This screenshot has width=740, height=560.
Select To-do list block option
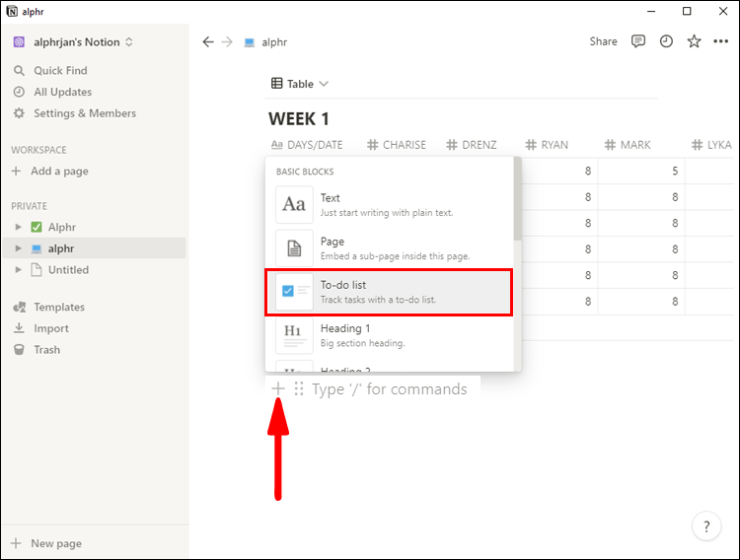[x=389, y=292]
